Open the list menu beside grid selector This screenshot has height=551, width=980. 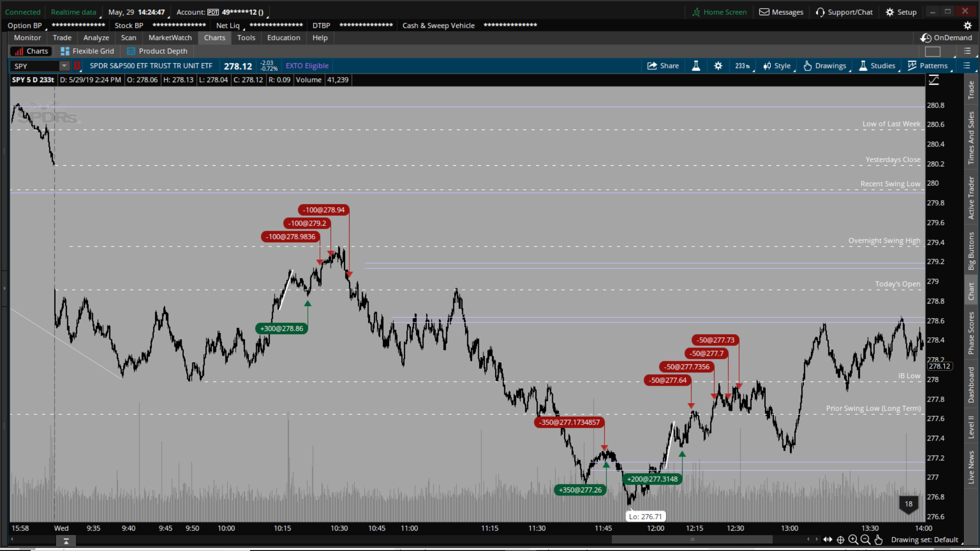tap(967, 51)
